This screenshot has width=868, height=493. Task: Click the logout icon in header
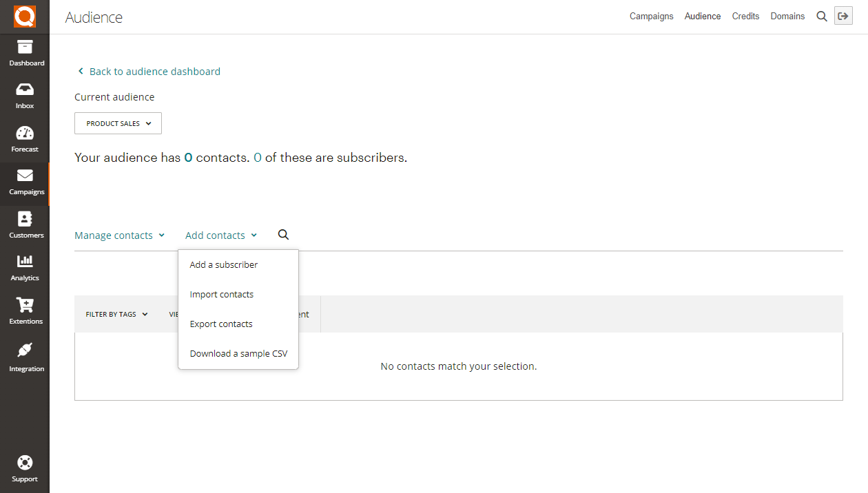click(x=843, y=17)
